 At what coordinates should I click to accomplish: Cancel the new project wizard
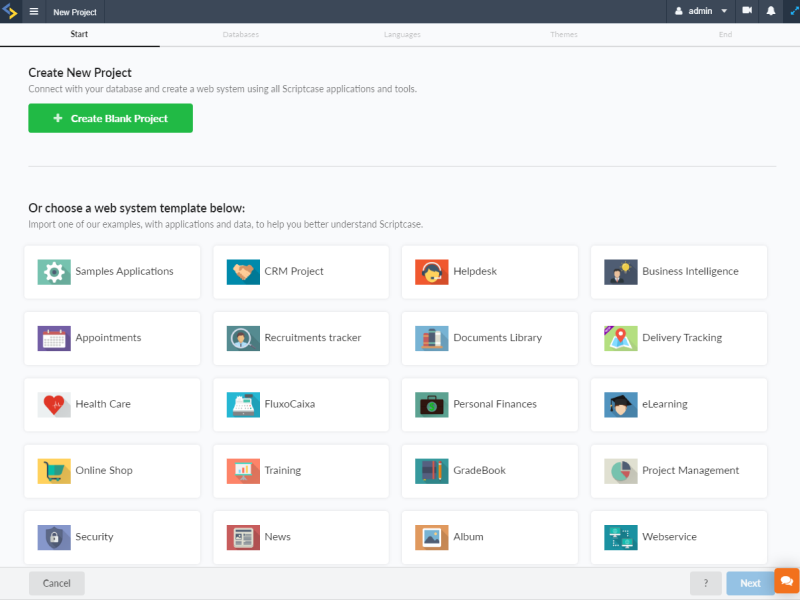pos(56,583)
